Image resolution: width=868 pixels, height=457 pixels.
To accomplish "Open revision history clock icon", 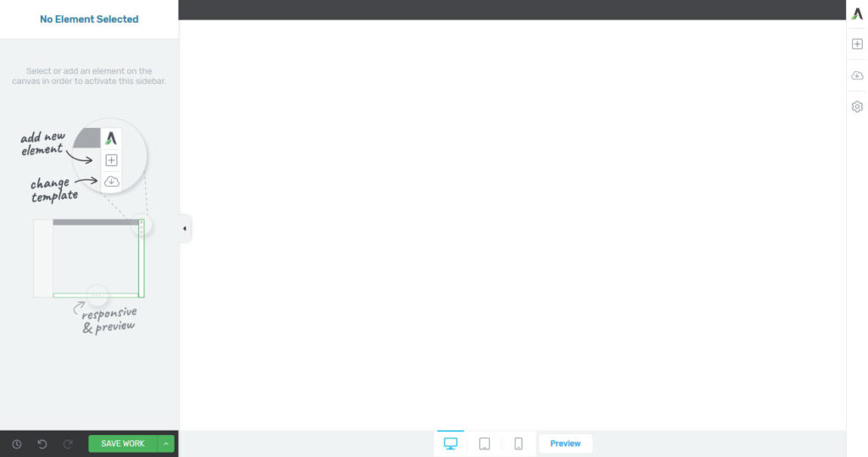I will (x=17, y=443).
